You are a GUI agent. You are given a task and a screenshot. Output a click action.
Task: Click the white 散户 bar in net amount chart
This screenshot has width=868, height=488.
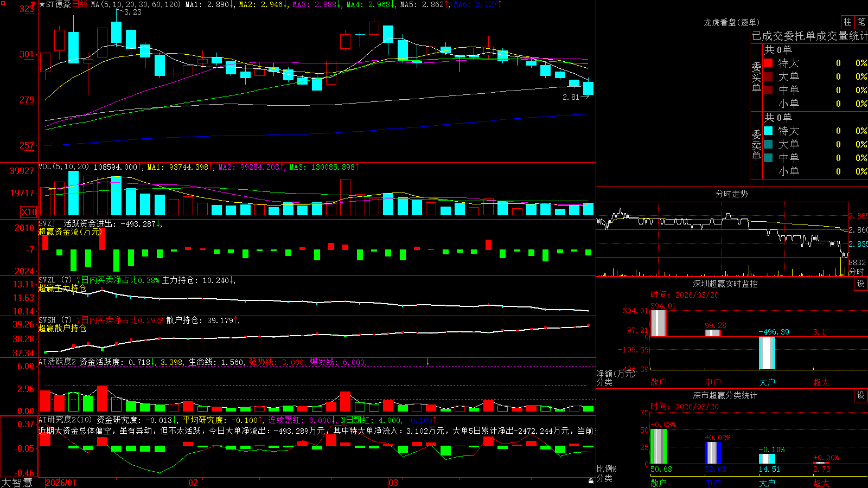point(659,323)
